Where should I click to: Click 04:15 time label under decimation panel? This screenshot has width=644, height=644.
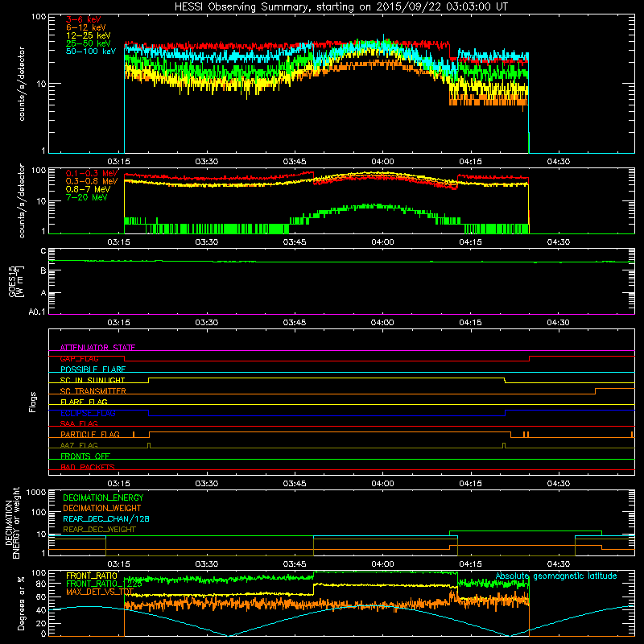(x=470, y=564)
